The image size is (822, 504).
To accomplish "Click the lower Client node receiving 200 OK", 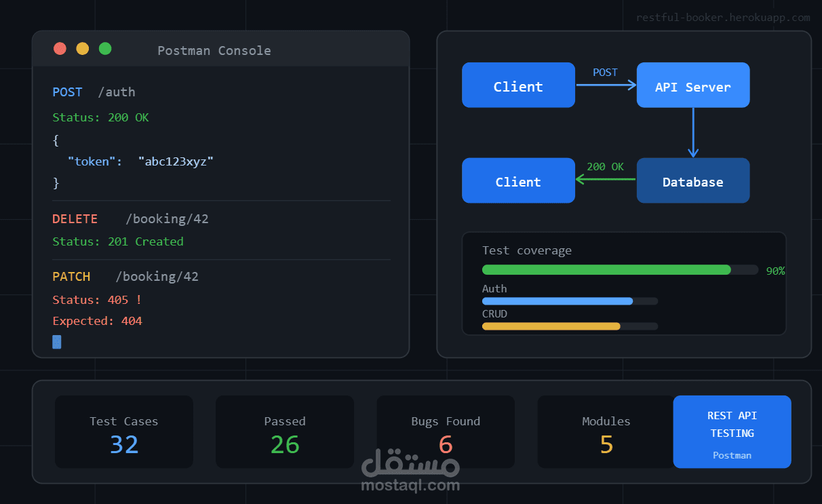I will coord(518,180).
